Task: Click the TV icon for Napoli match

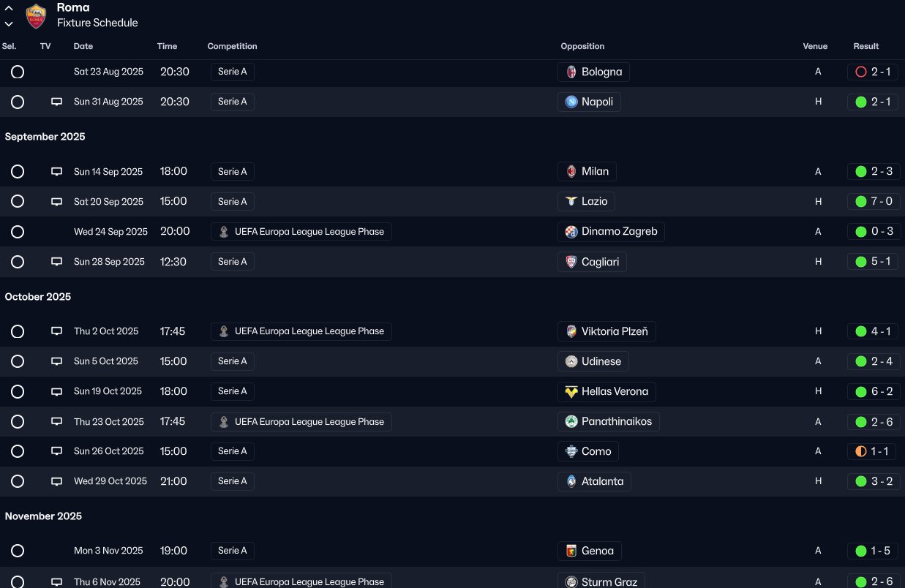Action: tap(56, 102)
